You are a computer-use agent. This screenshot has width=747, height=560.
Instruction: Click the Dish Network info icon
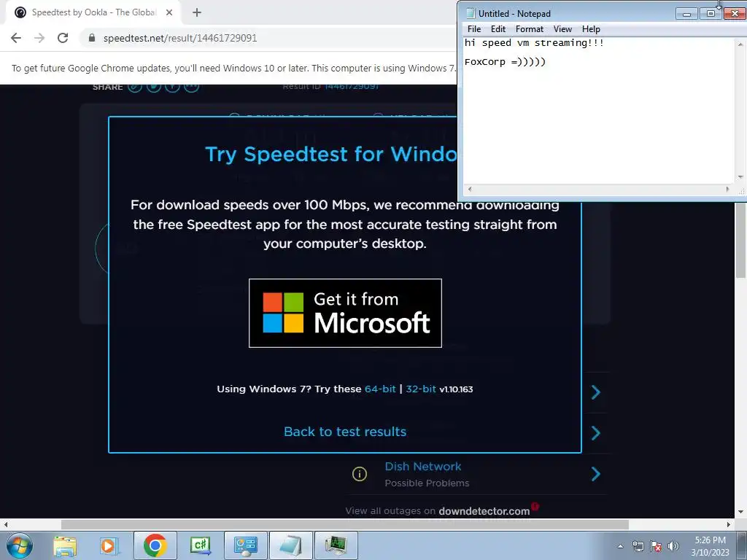click(360, 474)
